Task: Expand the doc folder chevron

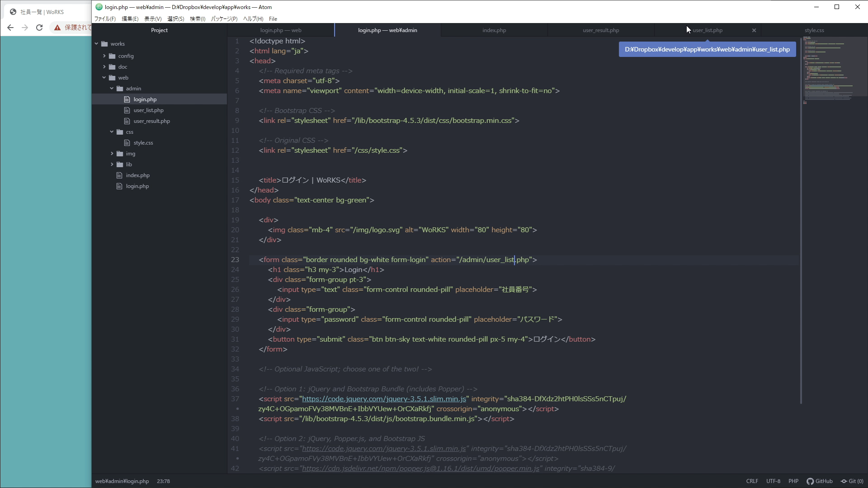Action: 104,67
